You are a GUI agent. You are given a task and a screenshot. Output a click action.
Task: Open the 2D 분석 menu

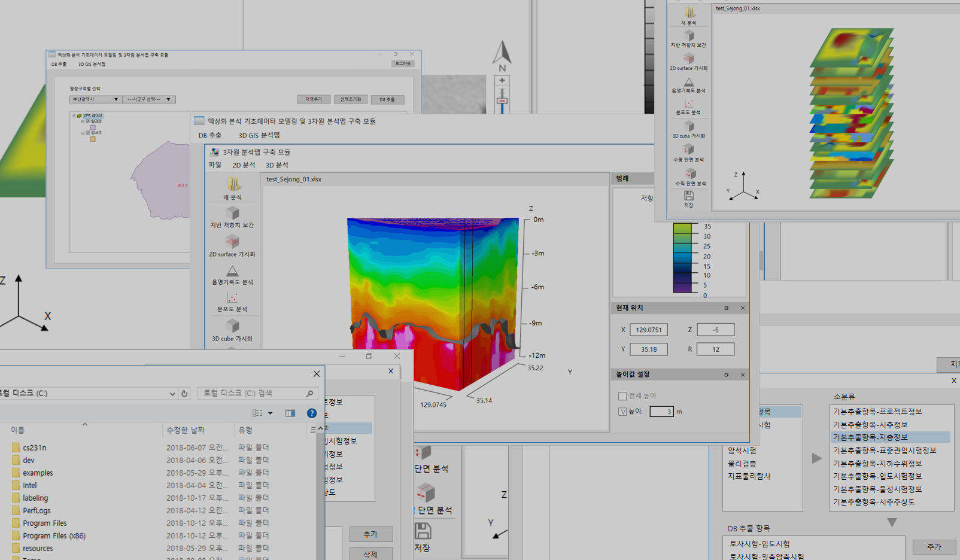(244, 165)
